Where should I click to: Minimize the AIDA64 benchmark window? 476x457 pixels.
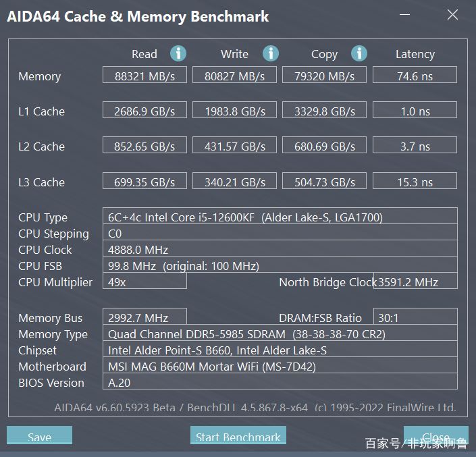pos(404,14)
